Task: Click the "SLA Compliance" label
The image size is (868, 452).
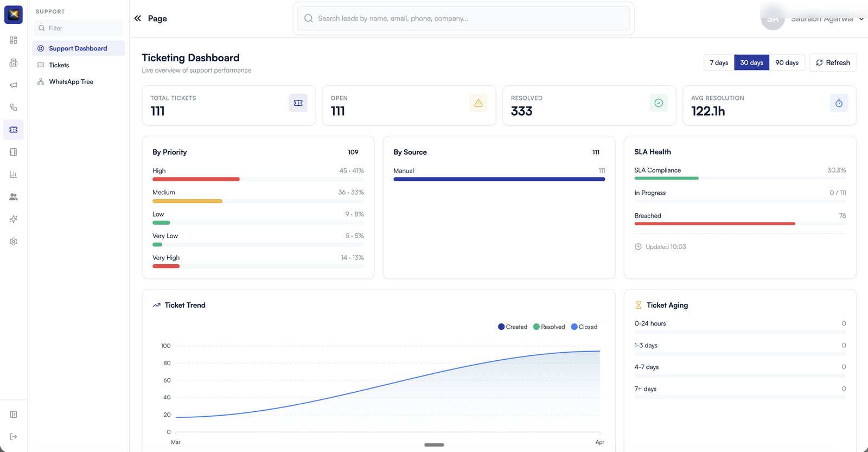Action: [658, 170]
